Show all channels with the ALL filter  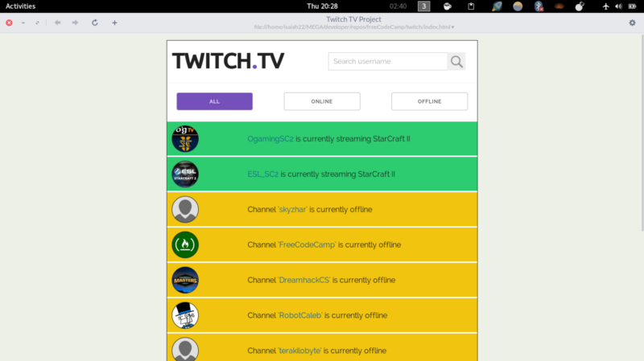214,101
